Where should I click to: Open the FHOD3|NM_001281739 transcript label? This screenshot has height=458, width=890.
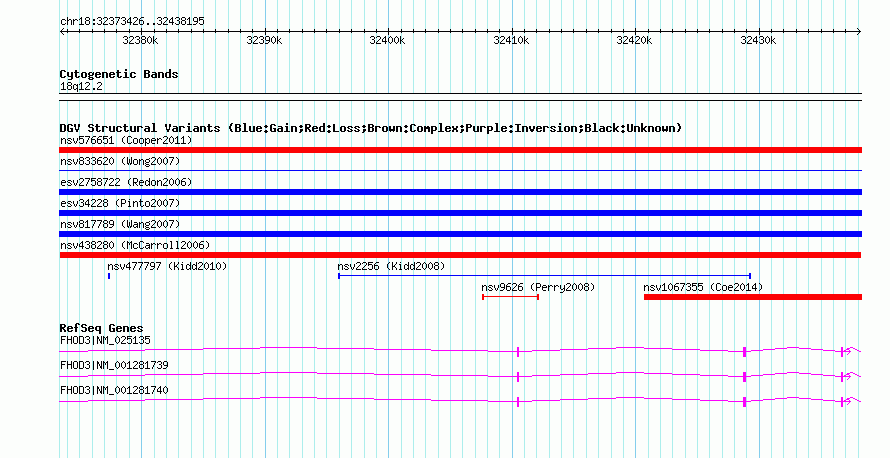point(114,365)
